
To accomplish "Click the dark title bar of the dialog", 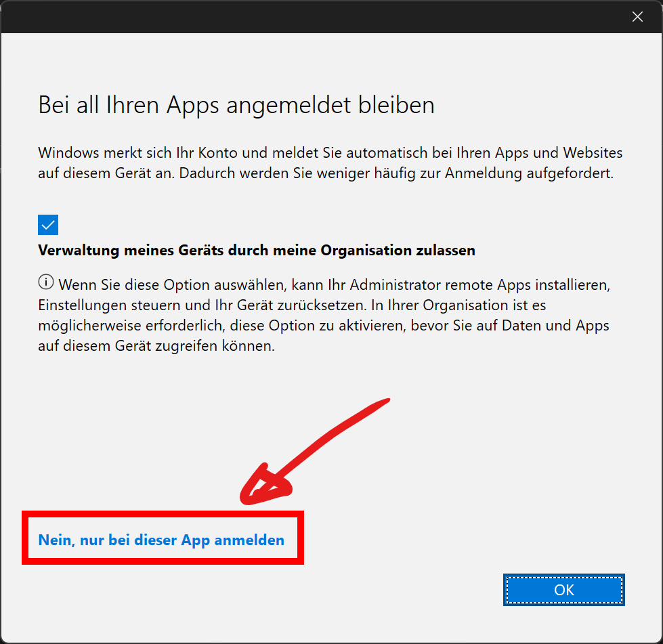I will (x=305, y=17).
